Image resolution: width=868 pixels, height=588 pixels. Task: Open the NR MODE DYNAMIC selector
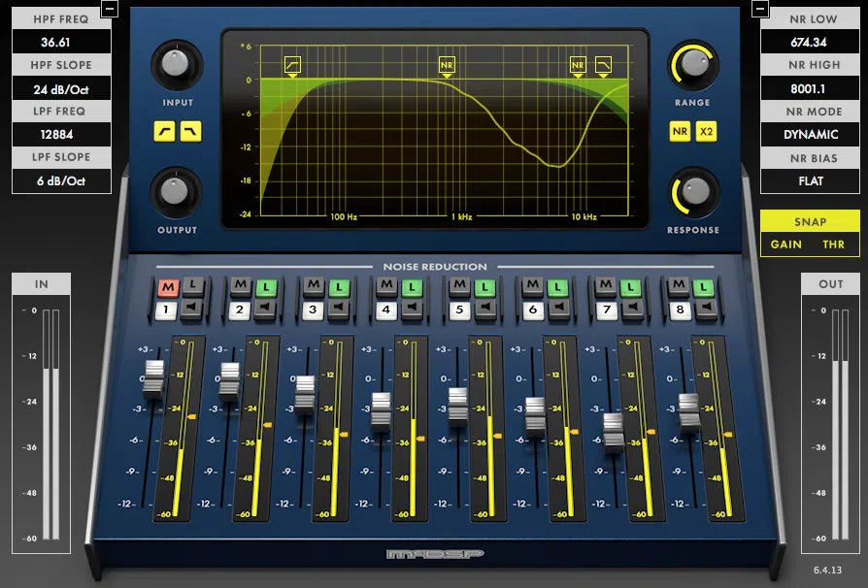[x=810, y=134]
